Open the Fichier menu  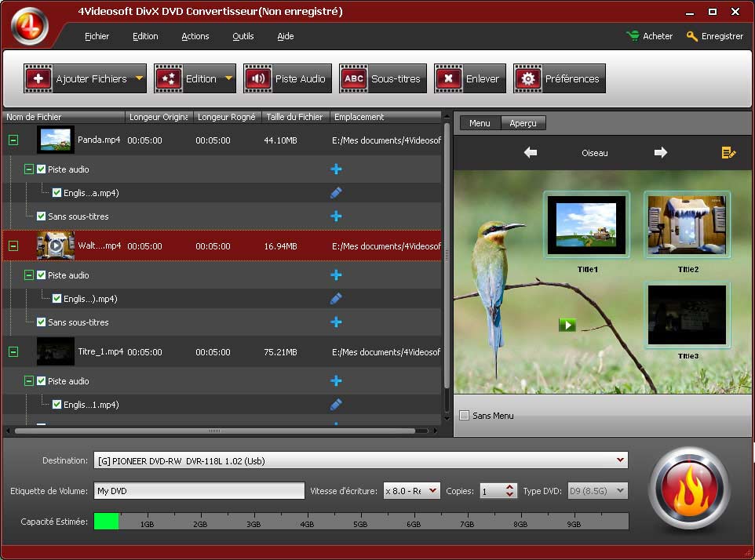tap(97, 36)
